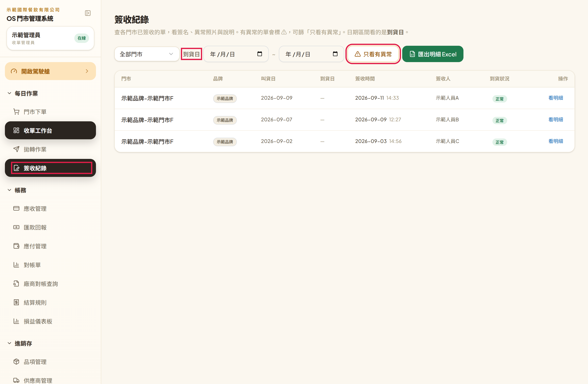Collapse the 每日作業 section

click(9, 93)
